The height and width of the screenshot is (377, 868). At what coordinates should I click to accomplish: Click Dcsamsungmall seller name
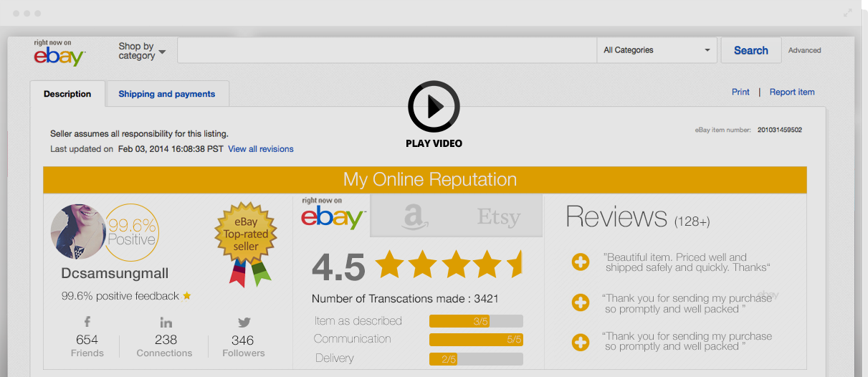coord(115,274)
